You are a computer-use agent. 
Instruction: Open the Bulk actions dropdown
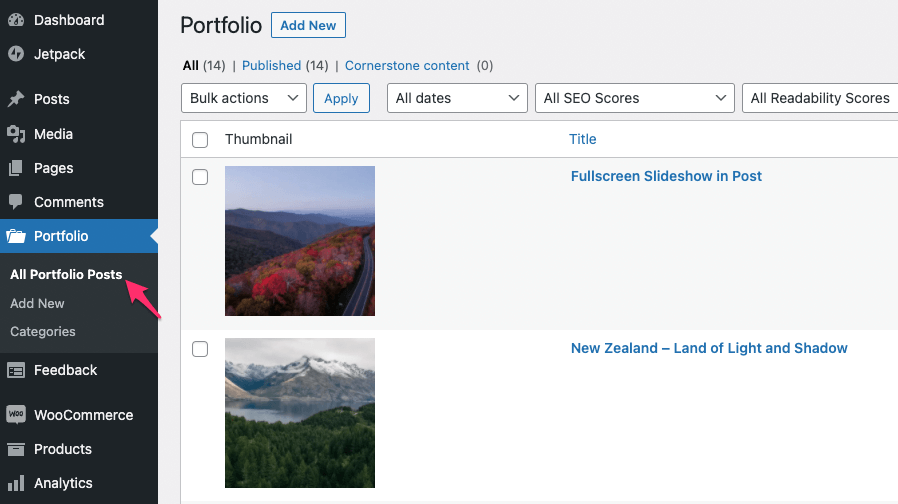coord(243,98)
